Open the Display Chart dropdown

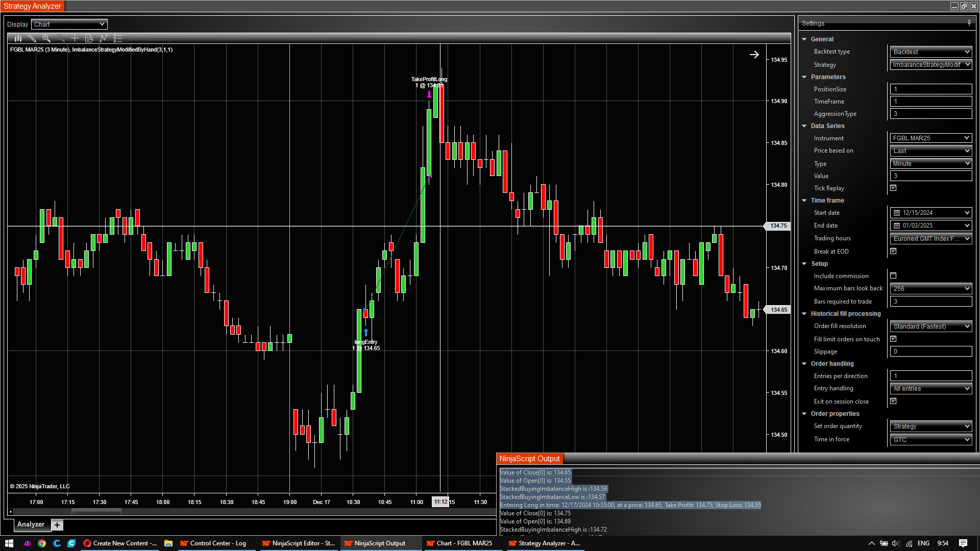point(69,24)
